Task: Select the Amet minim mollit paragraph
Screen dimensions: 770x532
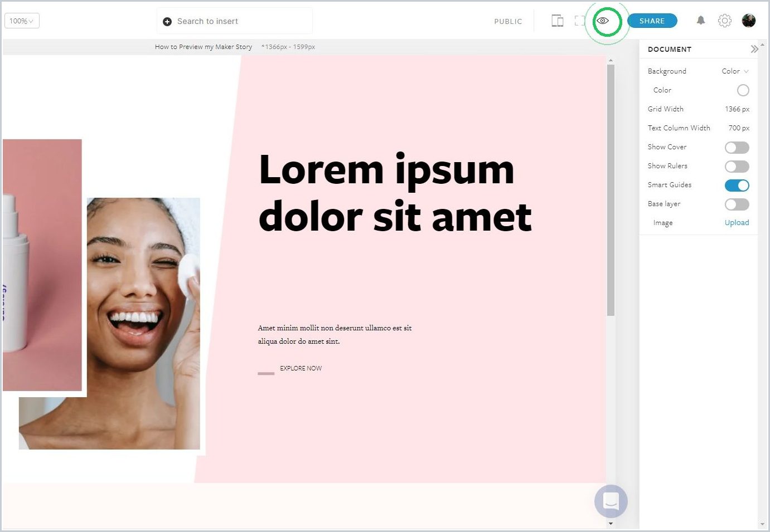Action: point(335,334)
